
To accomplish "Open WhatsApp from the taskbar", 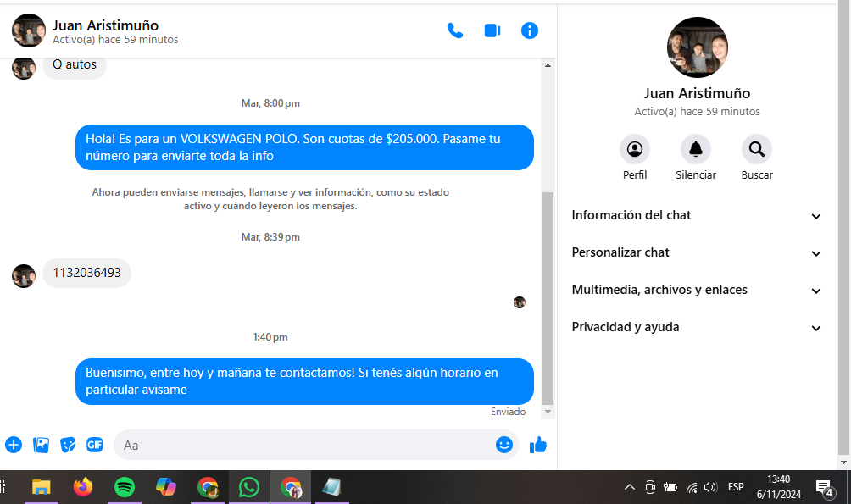I will click(249, 487).
